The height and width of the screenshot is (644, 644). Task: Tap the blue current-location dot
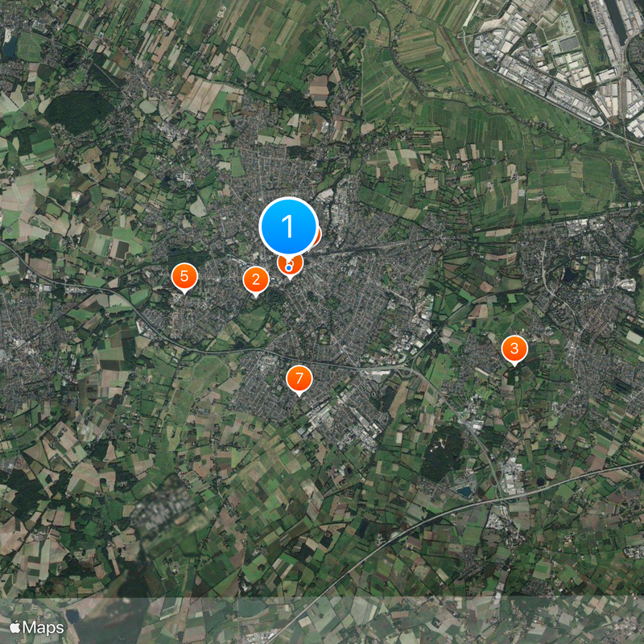pyautogui.click(x=289, y=268)
